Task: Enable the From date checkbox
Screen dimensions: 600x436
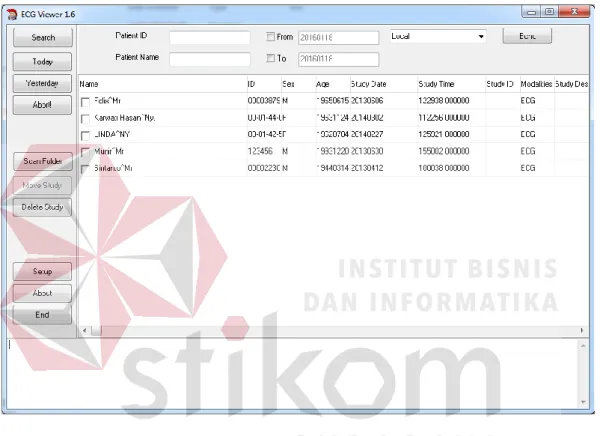Action: (271, 37)
